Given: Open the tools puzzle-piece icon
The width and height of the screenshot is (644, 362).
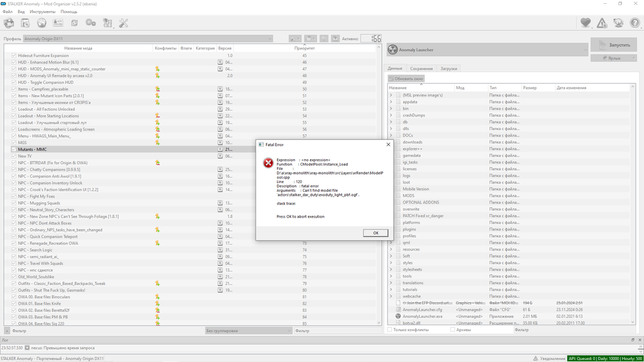Looking at the screenshot, I should (107, 23).
